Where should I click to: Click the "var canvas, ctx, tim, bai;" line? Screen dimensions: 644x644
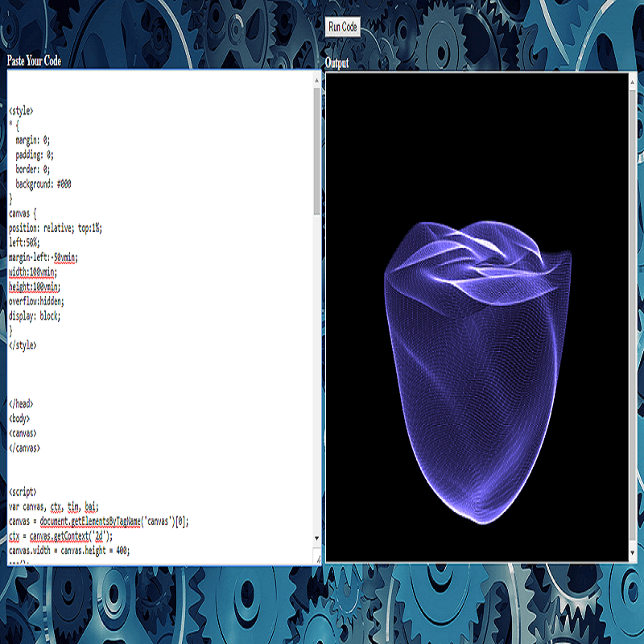tap(53, 506)
